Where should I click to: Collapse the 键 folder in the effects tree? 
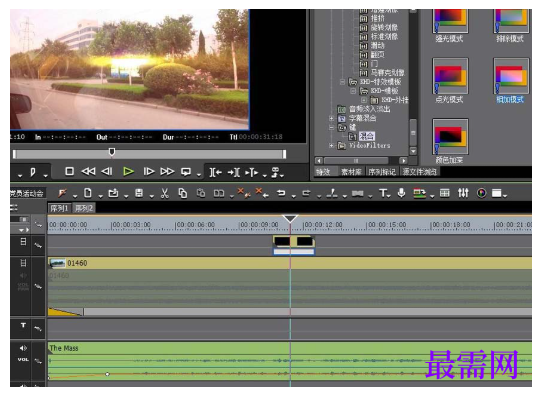click(331, 127)
